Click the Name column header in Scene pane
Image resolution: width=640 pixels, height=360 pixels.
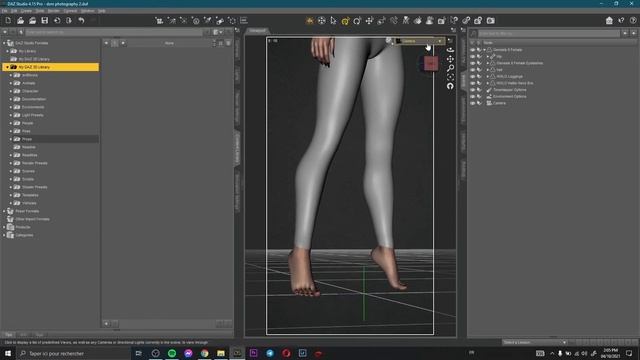click(488, 42)
